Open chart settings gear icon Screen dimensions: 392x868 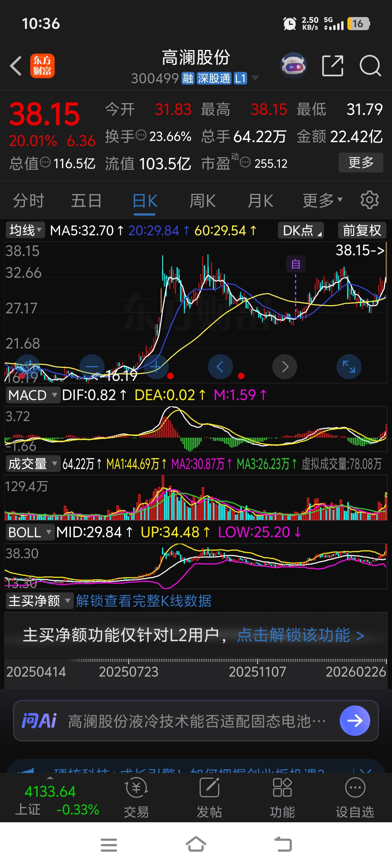click(x=369, y=200)
